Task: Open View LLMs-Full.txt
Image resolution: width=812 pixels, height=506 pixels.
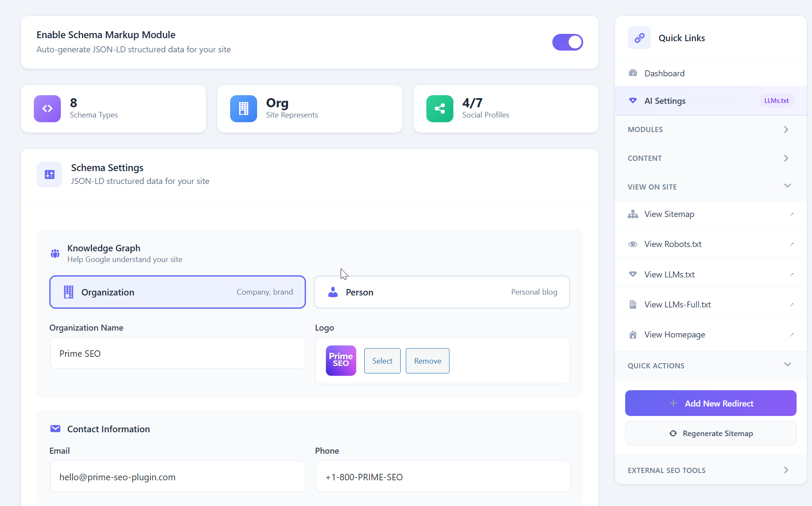Action: pyautogui.click(x=676, y=304)
